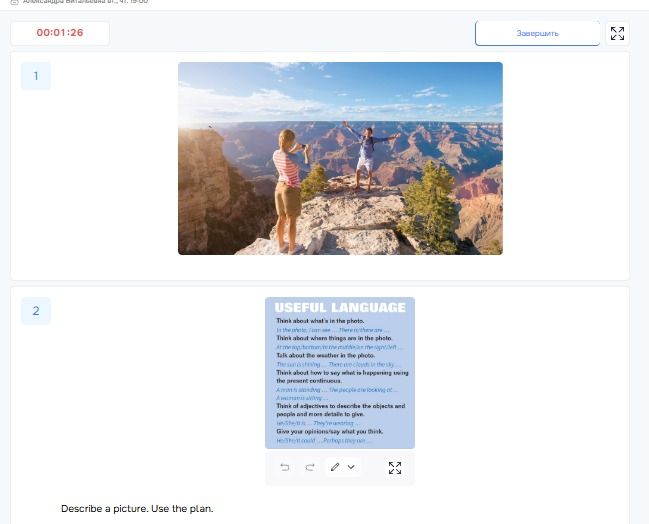
Task: Click the Завершить button
Action: (x=537, y=33)
